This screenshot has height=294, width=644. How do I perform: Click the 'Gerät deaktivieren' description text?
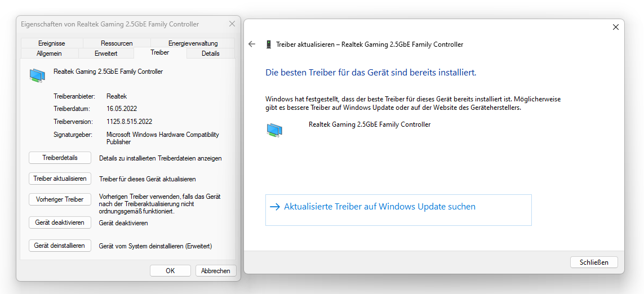(123, 223)
